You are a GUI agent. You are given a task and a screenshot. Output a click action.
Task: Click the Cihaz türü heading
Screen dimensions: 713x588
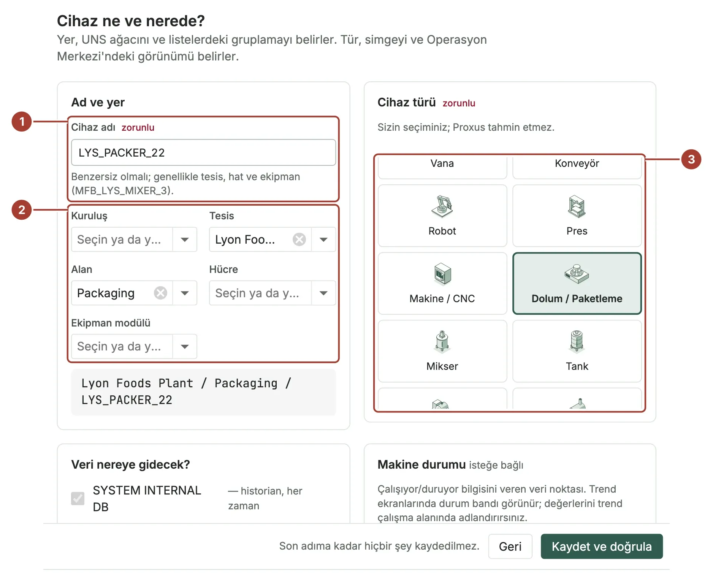pyautogui.click(x=406, y=102)
